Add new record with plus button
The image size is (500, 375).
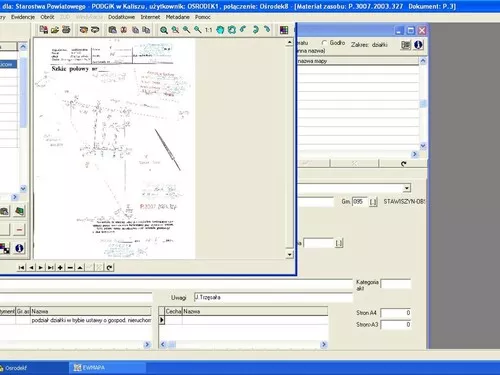point(60,267)
